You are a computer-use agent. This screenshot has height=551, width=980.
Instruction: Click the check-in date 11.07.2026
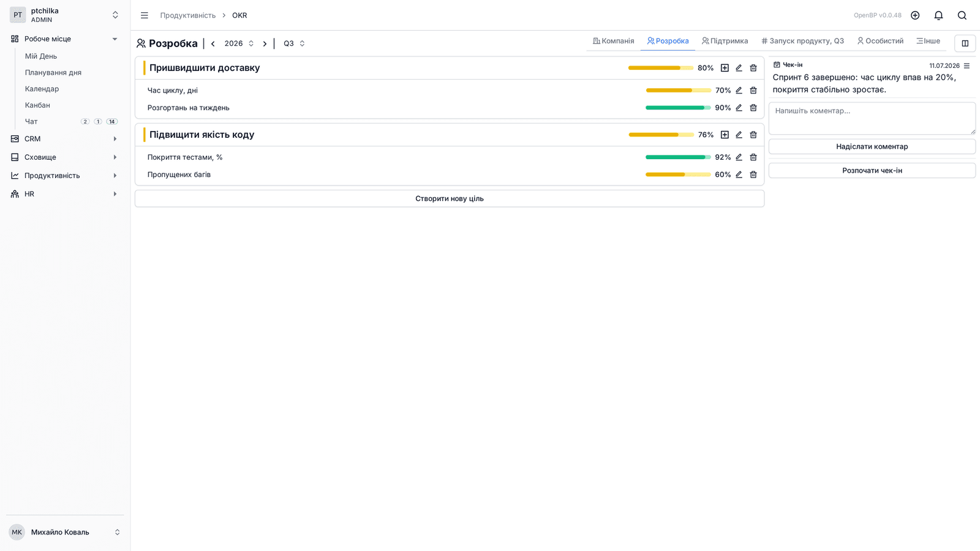944,66
